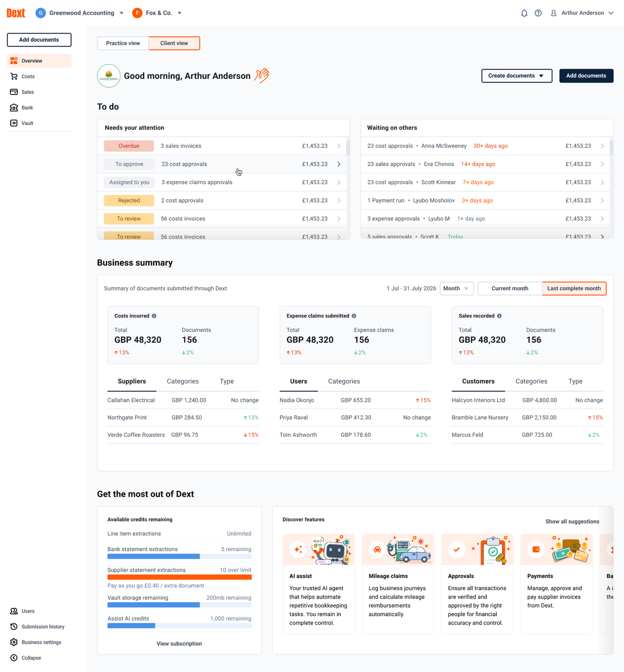Open Vault from the sidebar
The width and height of the screenshot is (624, 672).
[x=39, y=123]
